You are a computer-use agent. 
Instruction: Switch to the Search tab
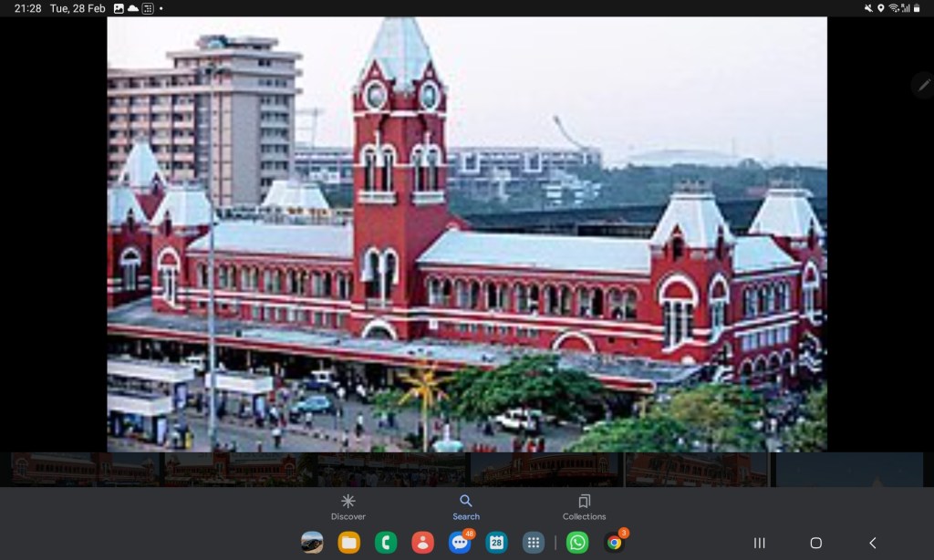(x=466, y=507)
